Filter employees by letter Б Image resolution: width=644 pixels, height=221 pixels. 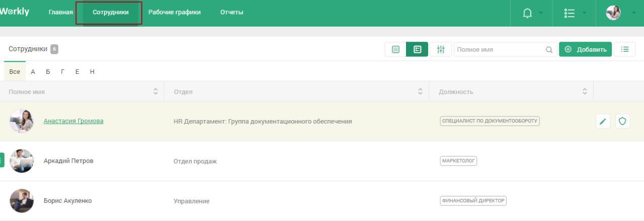tap(48, 72)
